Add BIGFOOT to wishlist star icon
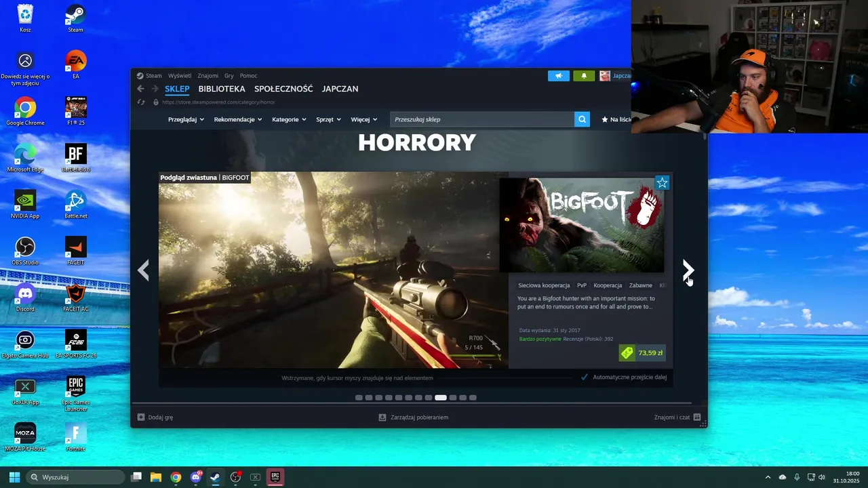Image resolution: width=868 pixels, height=488 pixels. [x=662, y=182]
